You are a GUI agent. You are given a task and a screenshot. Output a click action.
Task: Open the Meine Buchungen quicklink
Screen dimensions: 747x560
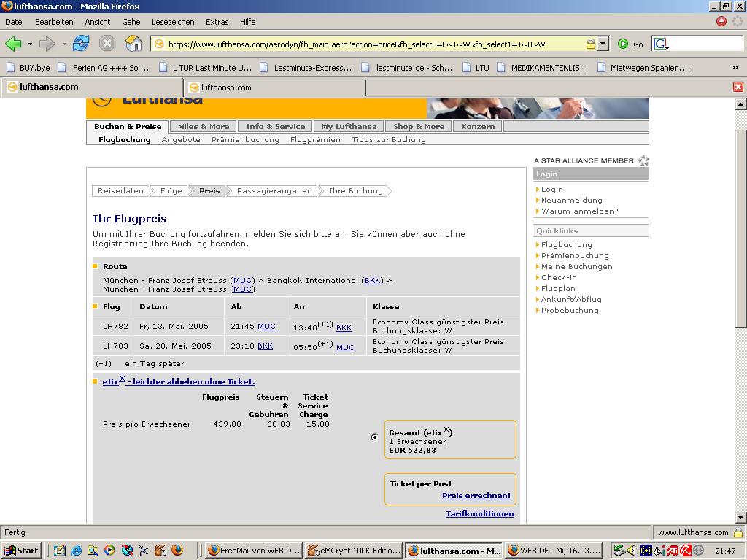[576, 267]
